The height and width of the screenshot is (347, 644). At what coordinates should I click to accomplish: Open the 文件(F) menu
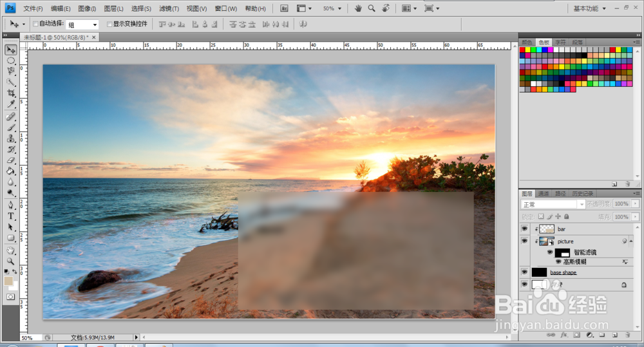33,8
